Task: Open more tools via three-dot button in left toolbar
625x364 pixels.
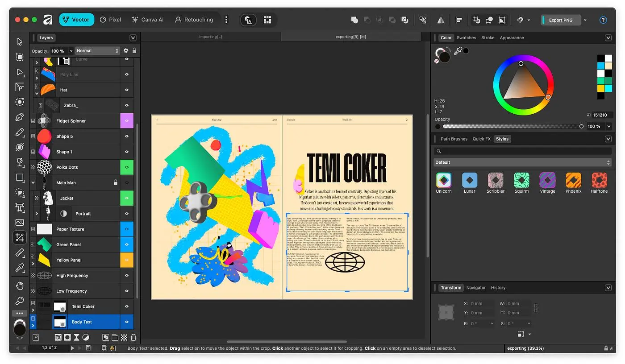Action: click(20, 313)
